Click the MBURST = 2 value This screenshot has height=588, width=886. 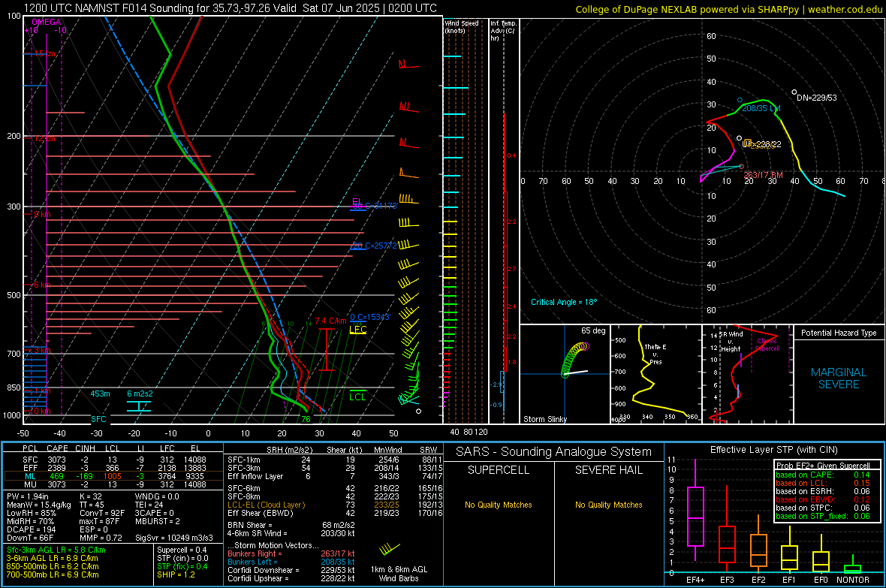click(x=158, y=521)
